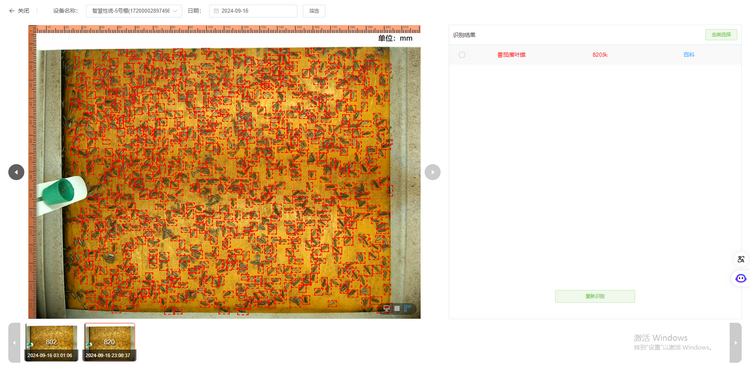Show previous image with left arrow

(x=16, y=172)
